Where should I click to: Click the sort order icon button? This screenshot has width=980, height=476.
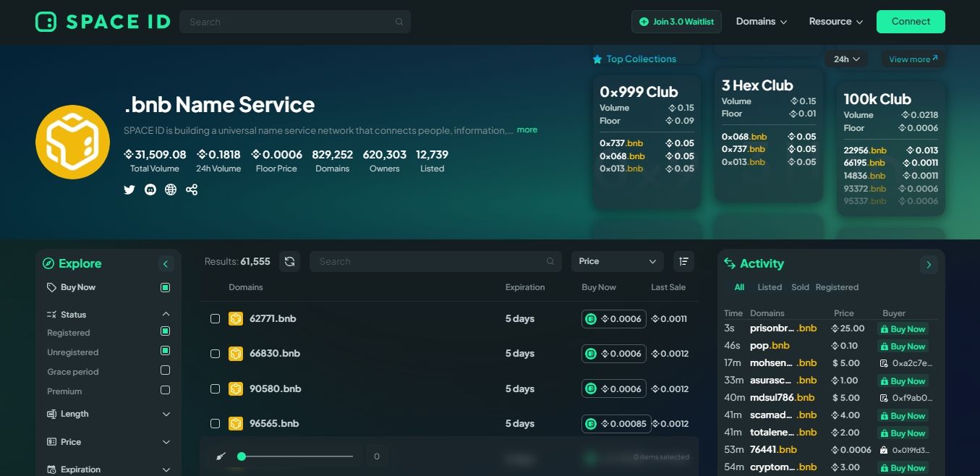point(683,261)
